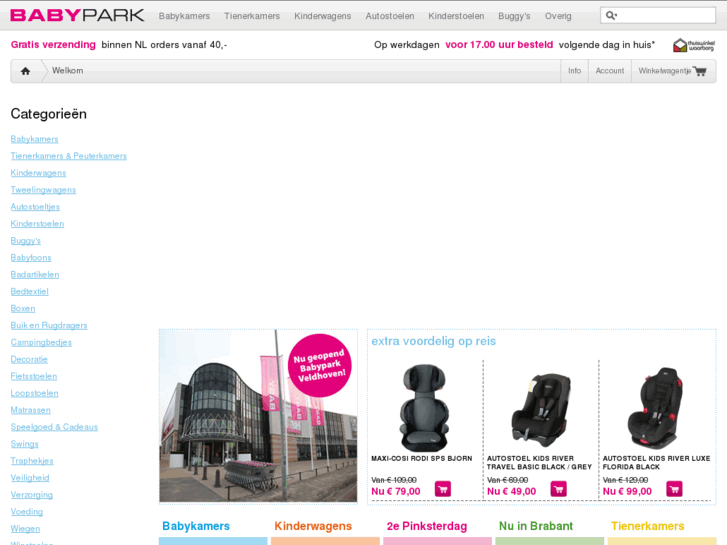
Task: Open the Kinderwagens promo heading
Action: [313, 526]
